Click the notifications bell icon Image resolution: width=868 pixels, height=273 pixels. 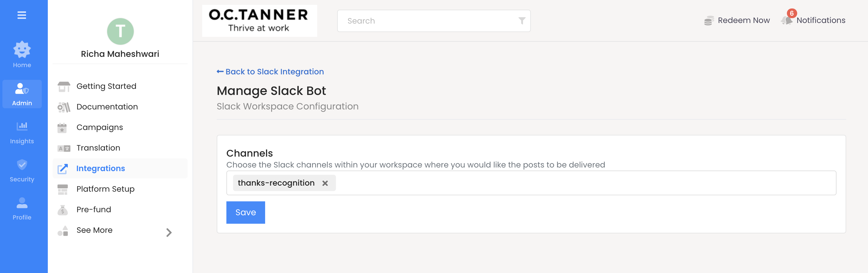pos(787,20)
